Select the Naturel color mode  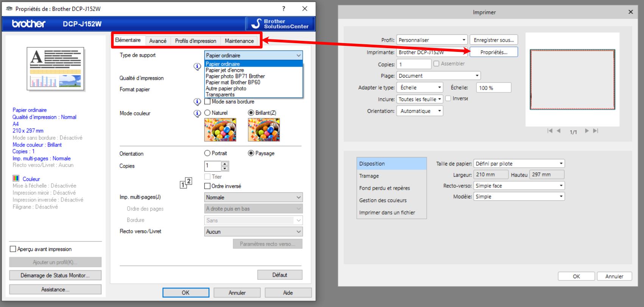pos(207,113)
